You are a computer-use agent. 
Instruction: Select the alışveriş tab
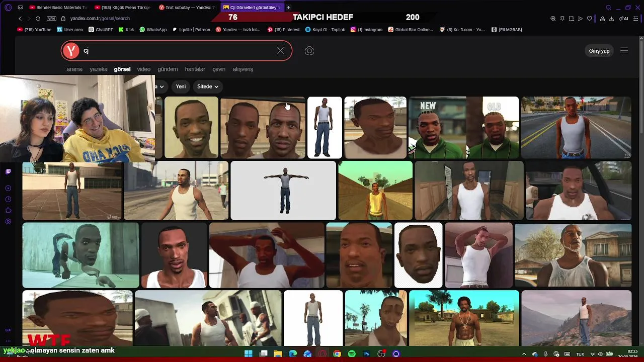click(x=243, y=69)
